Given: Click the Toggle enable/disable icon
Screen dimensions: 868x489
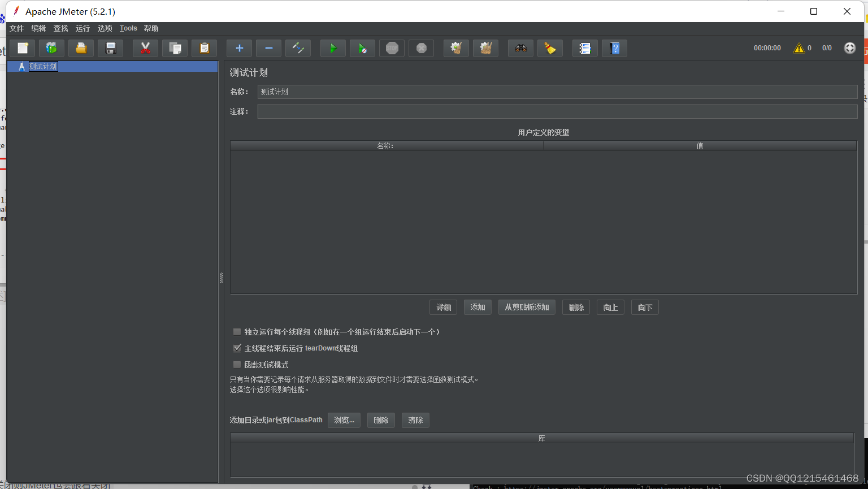Looking at the screenshot, I should coord(298,48).
